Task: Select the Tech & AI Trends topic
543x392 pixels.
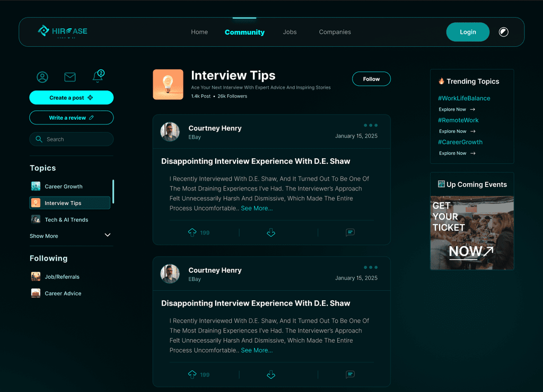Action: 69,219
